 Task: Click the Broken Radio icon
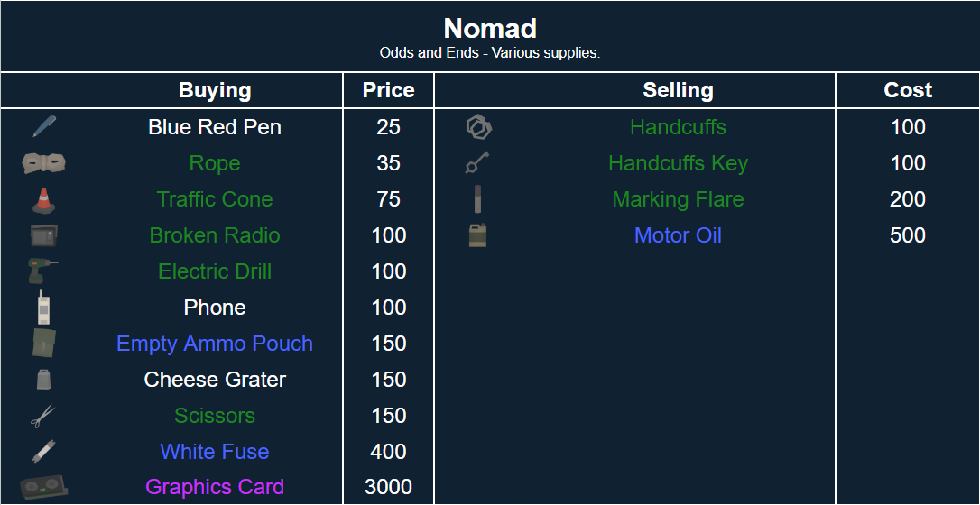[43, 235]
